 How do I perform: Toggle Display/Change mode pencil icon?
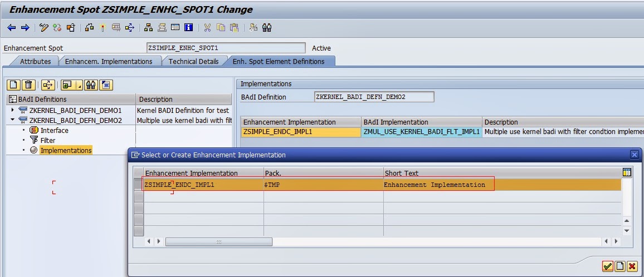tap(44, 27)
